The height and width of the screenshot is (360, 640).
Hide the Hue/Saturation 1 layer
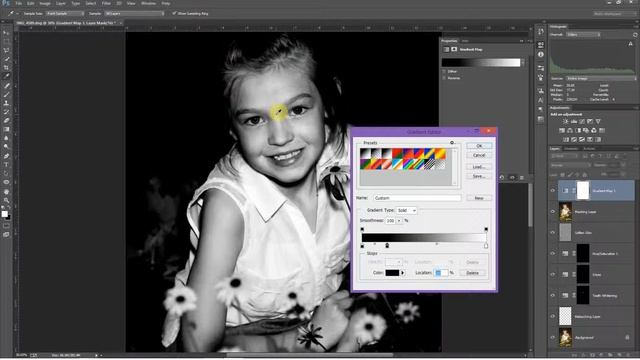pos(553,253)
